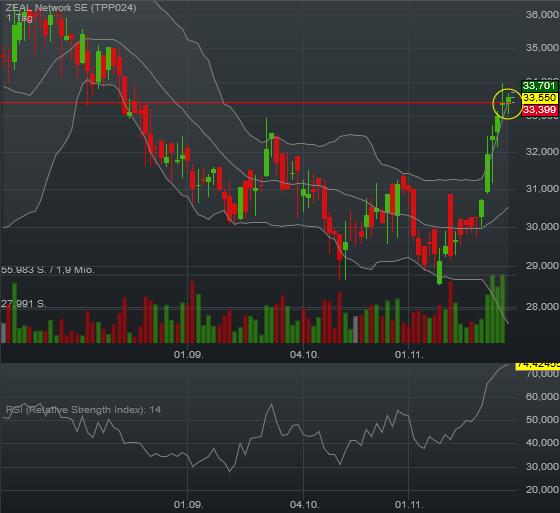
Task: Click the 40,000 RSI axis label
Action: (542, 443)
